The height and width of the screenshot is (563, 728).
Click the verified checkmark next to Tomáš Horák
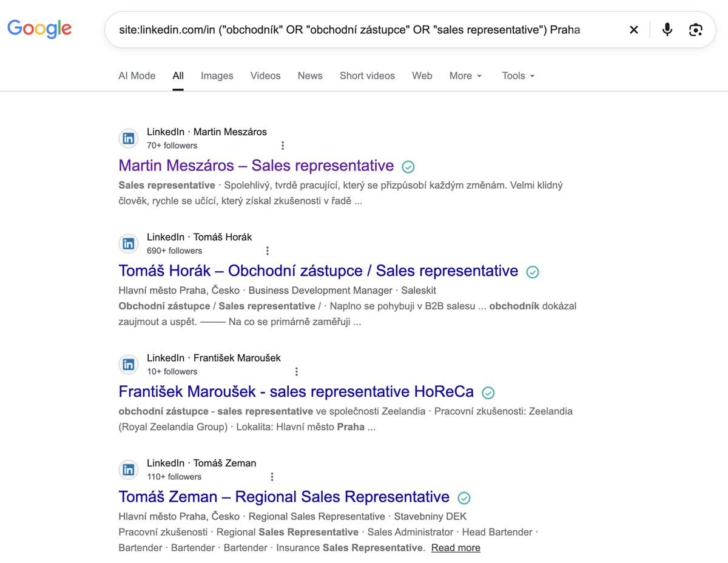tap(533, 272)
